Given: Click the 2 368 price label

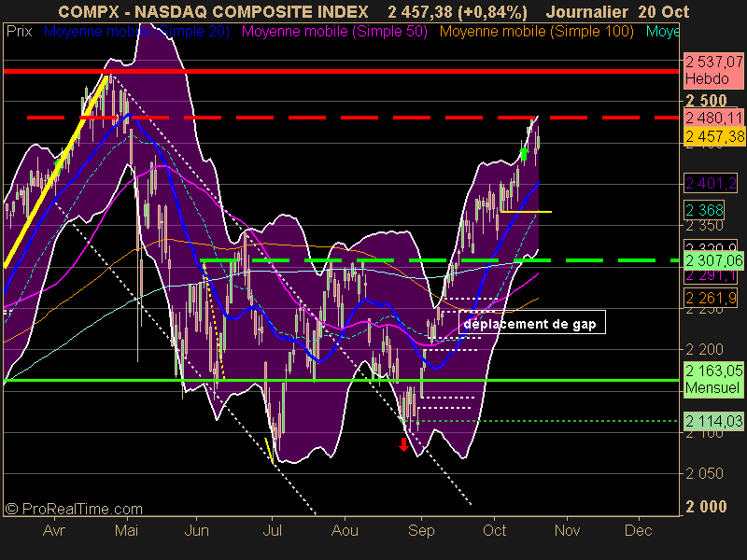Looking at the screenshot, I should (705, 210).
